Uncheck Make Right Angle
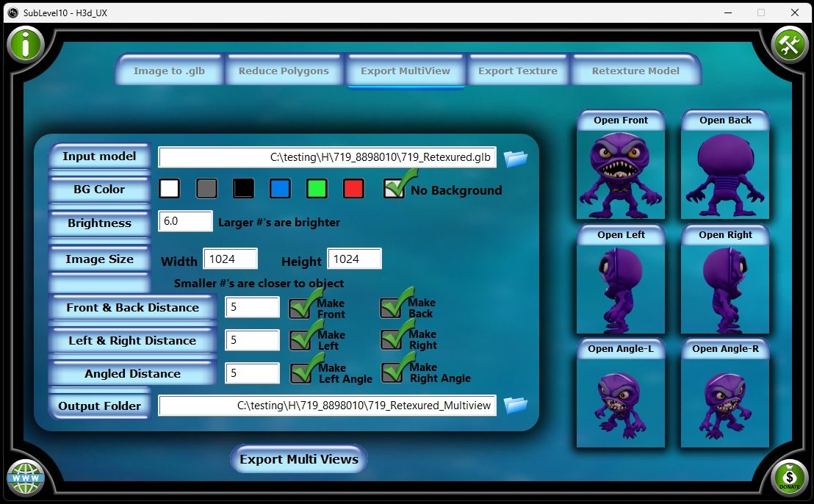 tap(391, 372)
